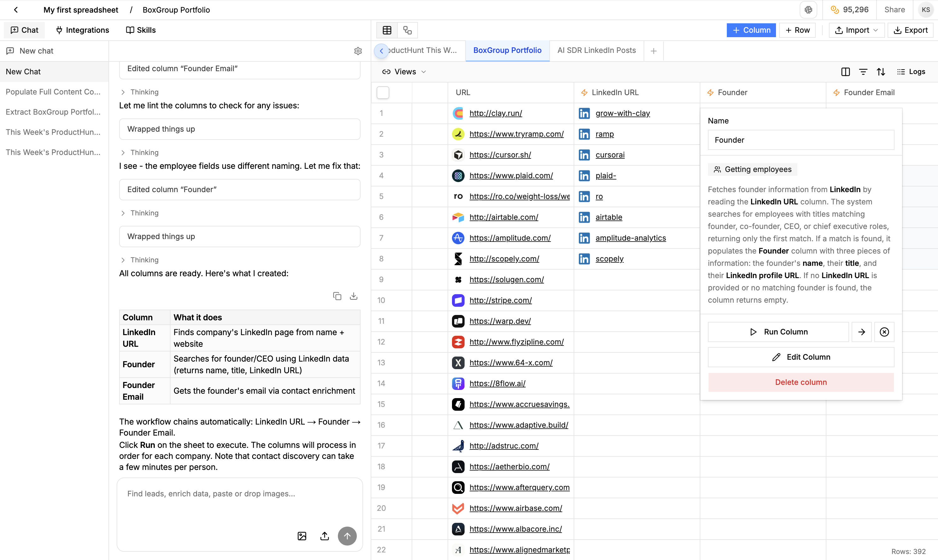Screen dimensions: 938x560
Task: Switch to the workflow graph view
Action: (408, 30)
